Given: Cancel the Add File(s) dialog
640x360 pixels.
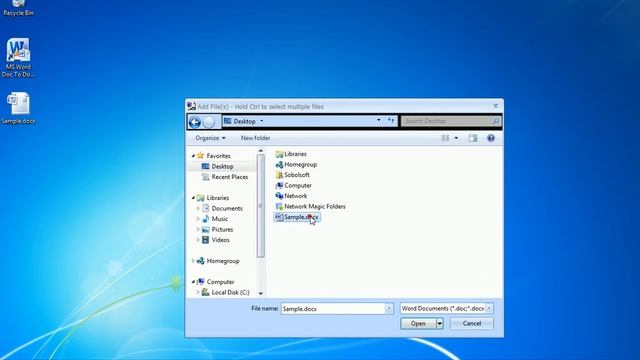Looking at the screenshot, I should (x=471, y=323).
